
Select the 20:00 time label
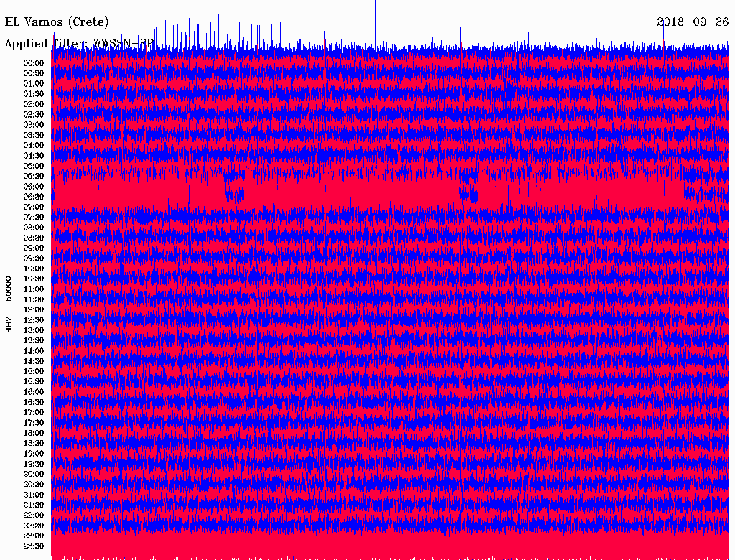(x=34, y=474)
